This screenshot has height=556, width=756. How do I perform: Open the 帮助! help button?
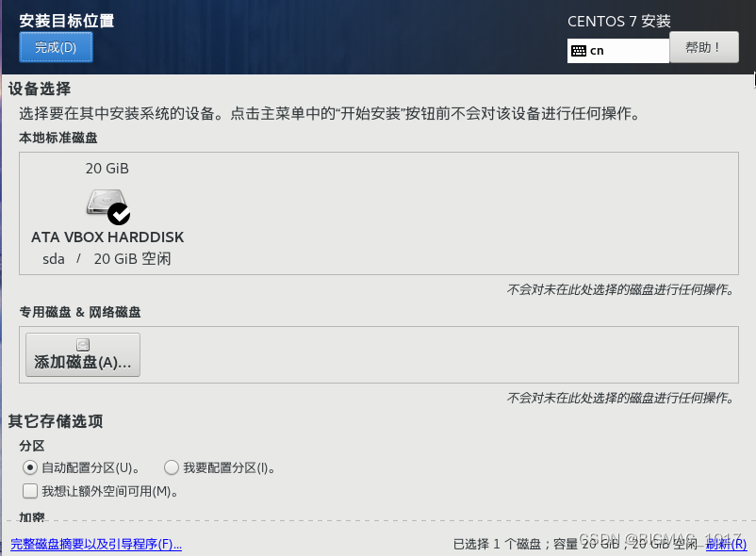pos(704,47)
